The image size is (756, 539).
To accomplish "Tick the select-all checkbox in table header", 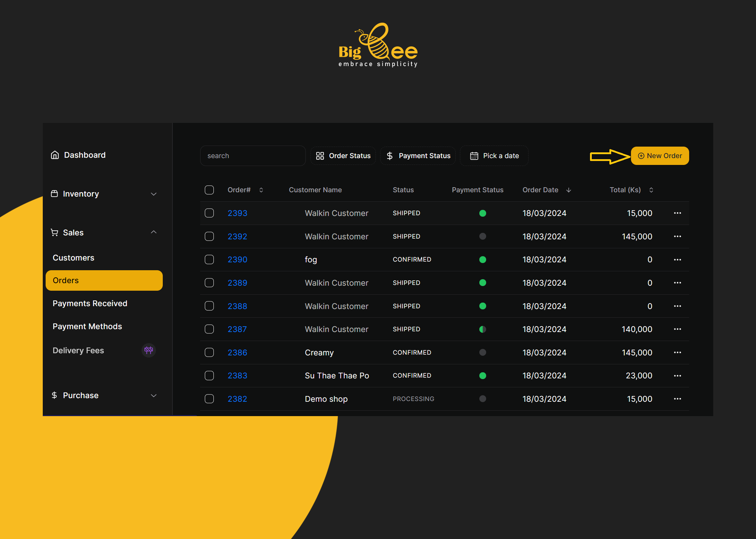I will pyautogui.click(x=209, y=190).
